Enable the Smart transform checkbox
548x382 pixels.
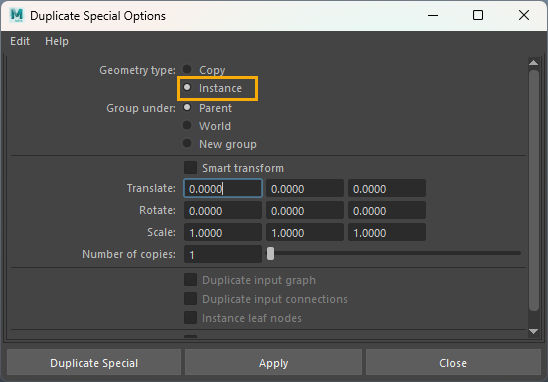tap(190, 167)
